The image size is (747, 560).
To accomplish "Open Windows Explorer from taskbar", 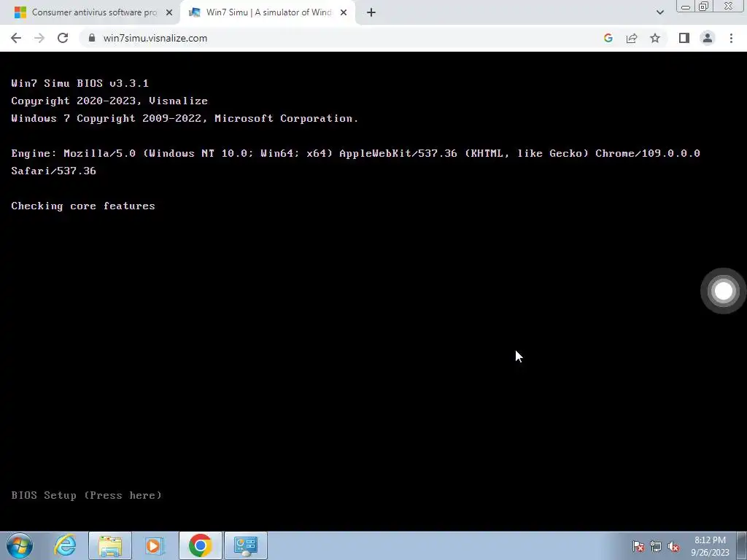I will (x=110, y=545).
